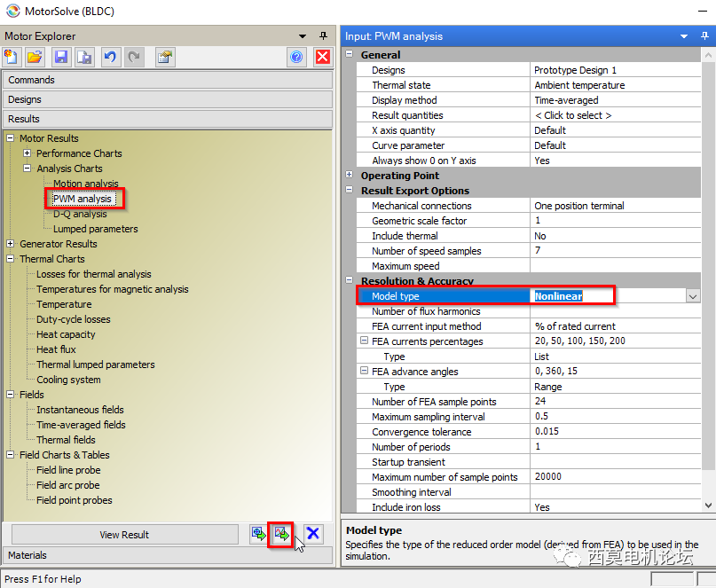The height and width of the screenshot is (588, 716).
Task: Click the View Result button
Action: point(125,535)
